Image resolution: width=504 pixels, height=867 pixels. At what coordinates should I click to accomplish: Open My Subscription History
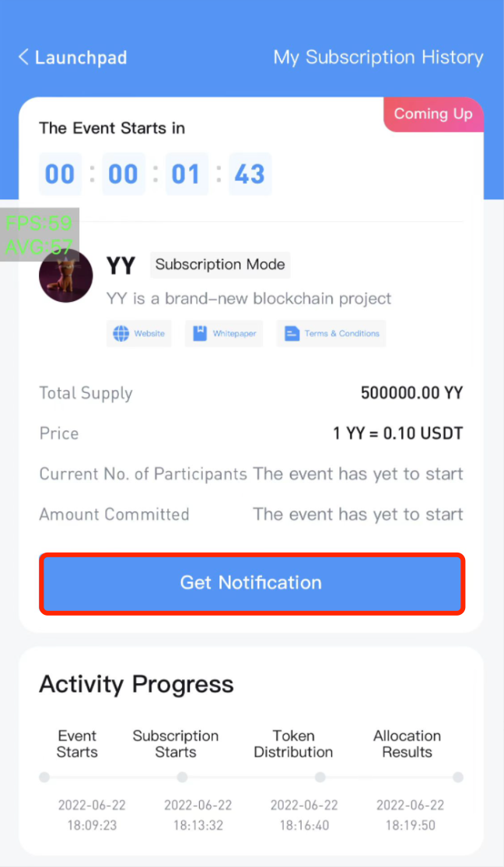379,57
